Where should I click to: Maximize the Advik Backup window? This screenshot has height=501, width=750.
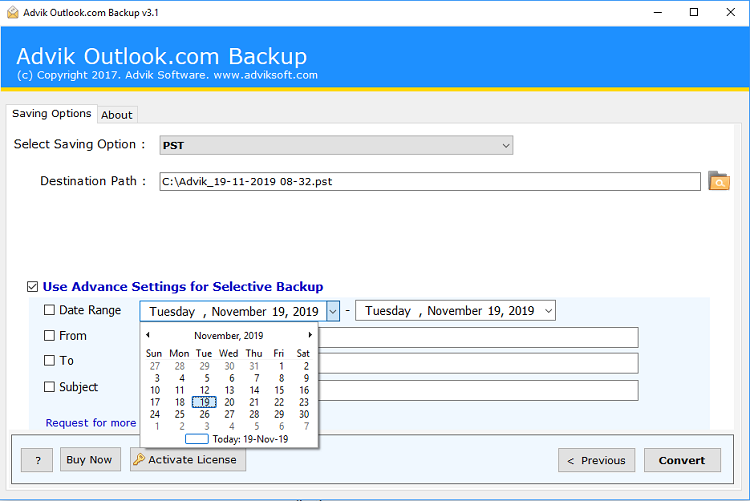(694, 12)
